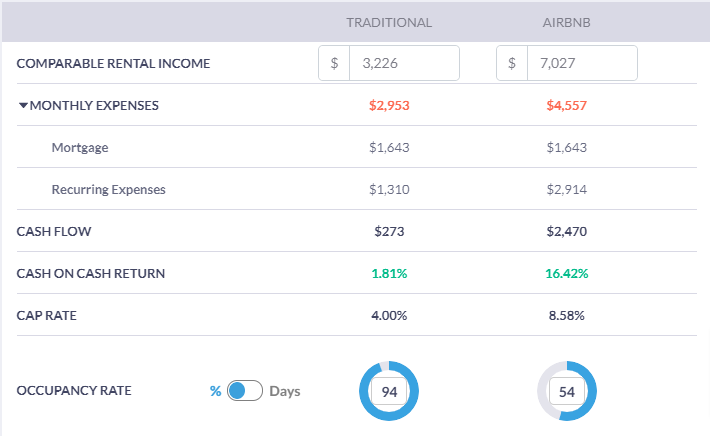The width and height of the screenshot is (710, 436).
Task: Click the Traditional occupancy donut showing 94
Action: pos(389,391)
